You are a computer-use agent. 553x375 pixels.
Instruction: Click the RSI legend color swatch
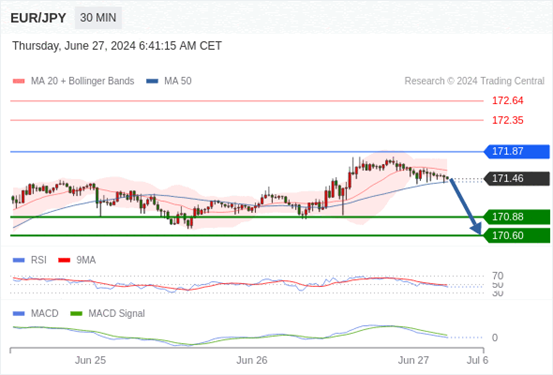pos(19,260)
